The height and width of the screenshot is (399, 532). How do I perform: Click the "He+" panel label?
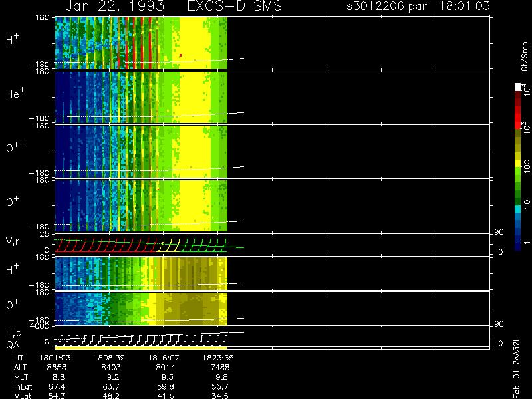pos(15,93)
